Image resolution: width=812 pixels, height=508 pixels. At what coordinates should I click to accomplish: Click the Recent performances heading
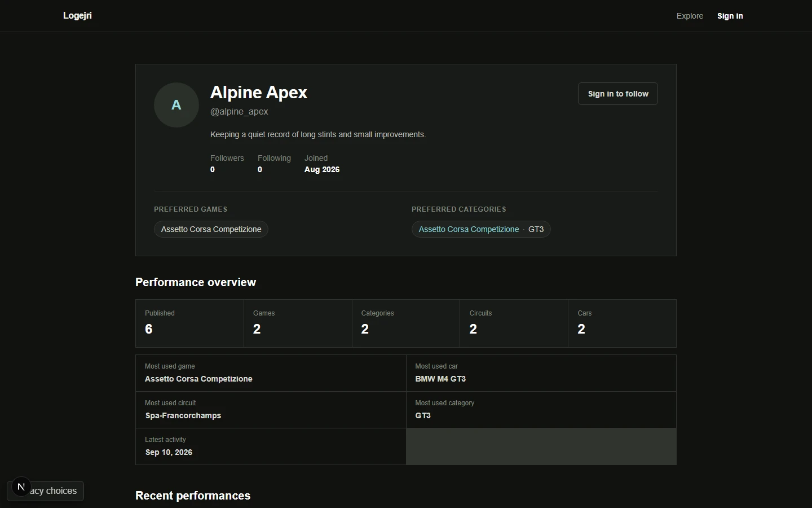point(193,496)
